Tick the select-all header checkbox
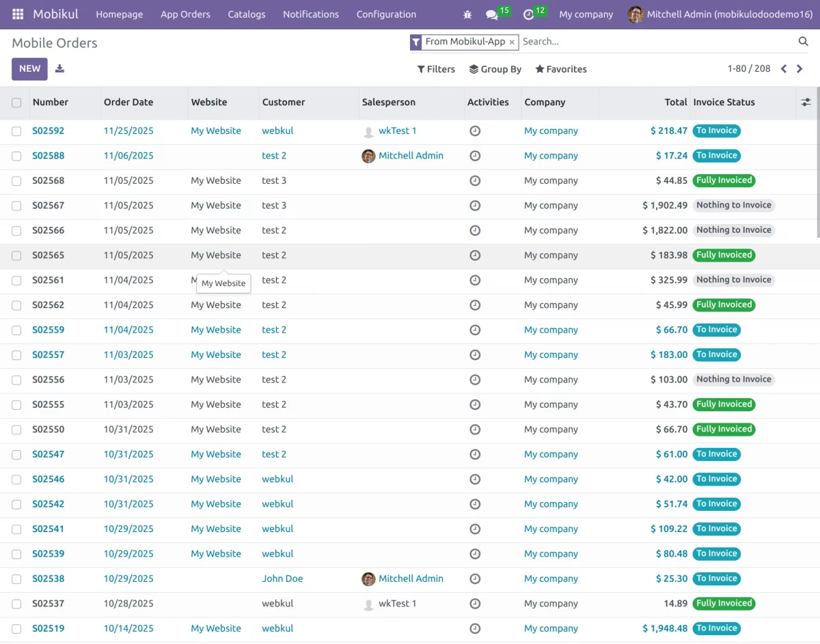 [16, 102]
